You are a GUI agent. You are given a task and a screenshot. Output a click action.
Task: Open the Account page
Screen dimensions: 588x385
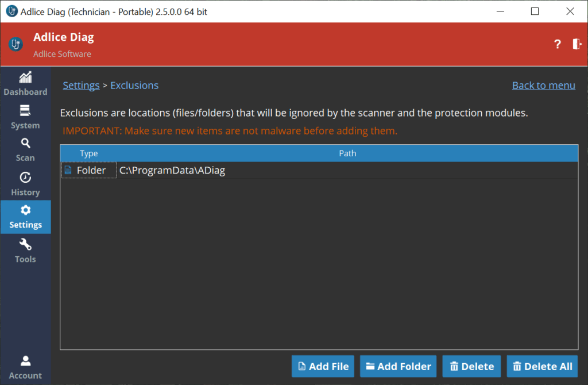coord(25,367)
